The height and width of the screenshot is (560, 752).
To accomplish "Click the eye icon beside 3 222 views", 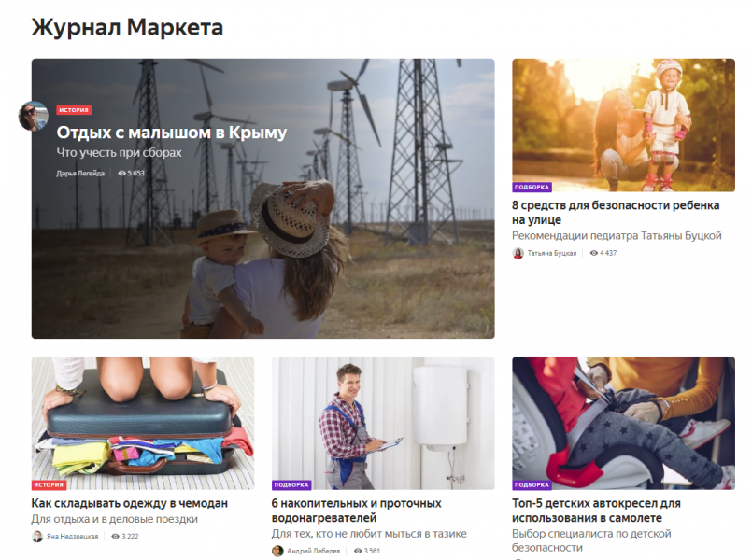I will coord(115,537).
